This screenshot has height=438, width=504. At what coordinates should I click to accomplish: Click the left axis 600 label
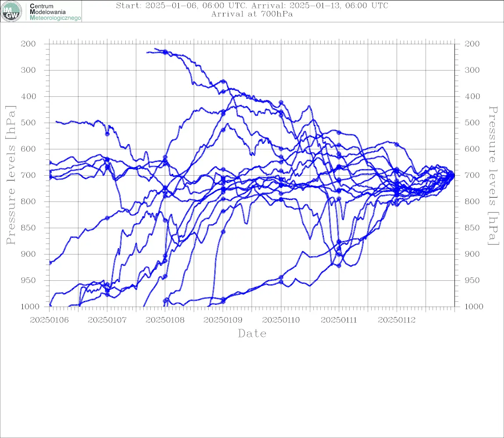tap(28, 149)
